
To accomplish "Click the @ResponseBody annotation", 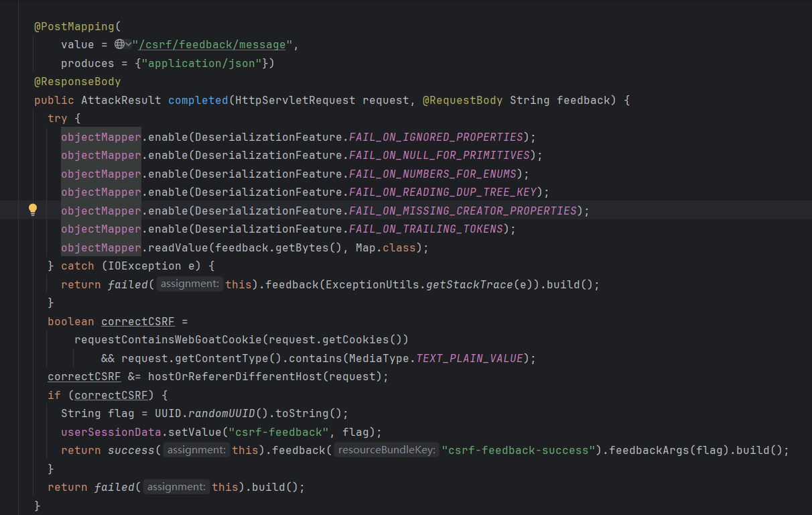I will click(78, 82).
